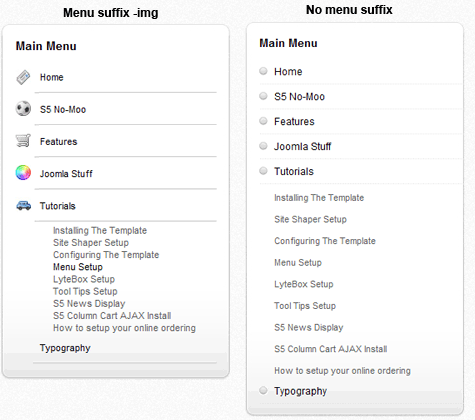Select the round bullet next to Typography in right menu

click(x=263, y=390)
